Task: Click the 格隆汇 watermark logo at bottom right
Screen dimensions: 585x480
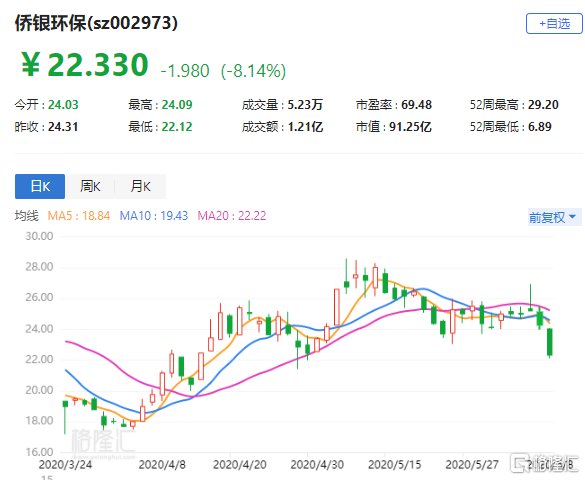Action: [546, 464]
